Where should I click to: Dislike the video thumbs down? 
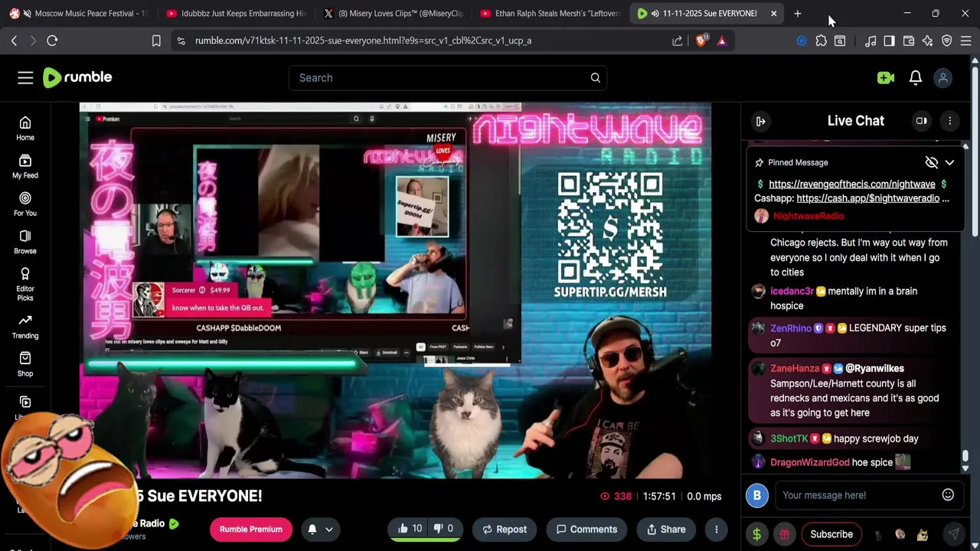tap(445, 529)
